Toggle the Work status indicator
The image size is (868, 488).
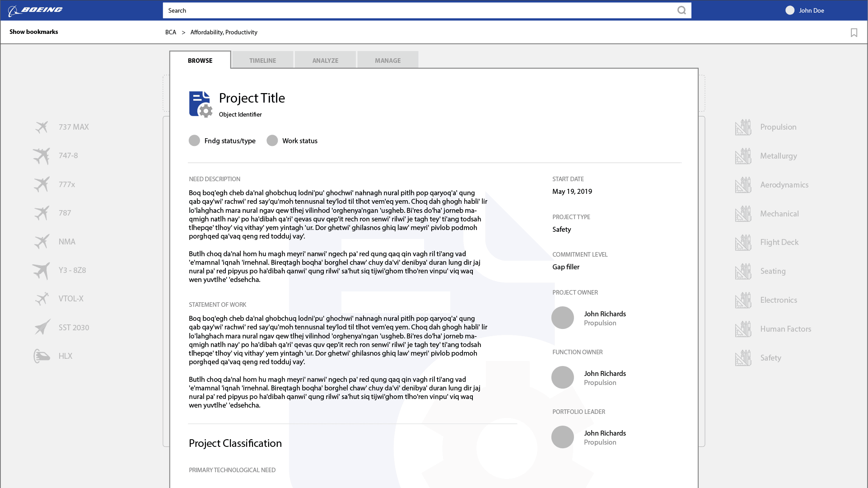click(x=272, y=141)
